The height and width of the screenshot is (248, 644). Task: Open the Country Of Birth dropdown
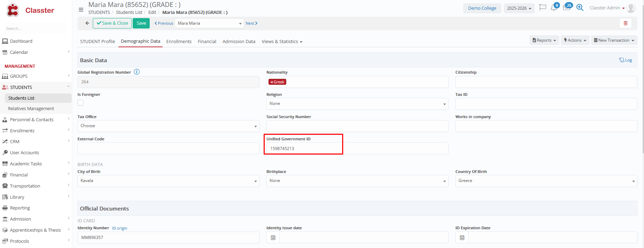pyautogui.click(x=546, y=181)
